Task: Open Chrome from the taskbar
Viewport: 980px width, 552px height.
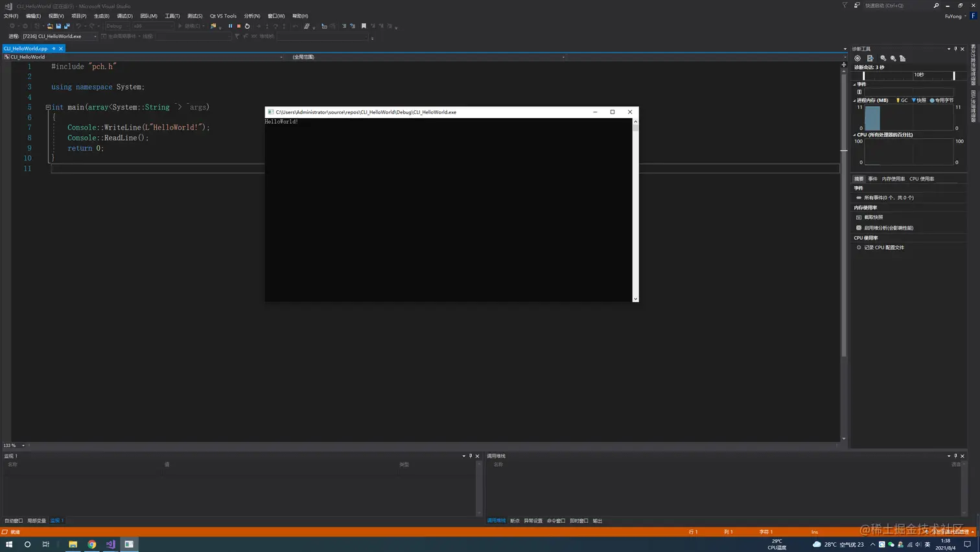Action: pyautogui.click(x=91, y=544)
